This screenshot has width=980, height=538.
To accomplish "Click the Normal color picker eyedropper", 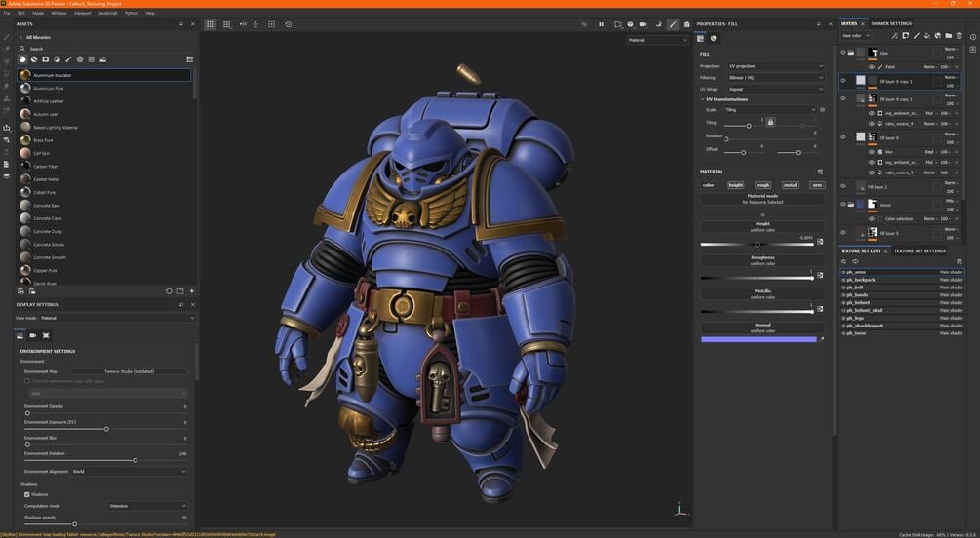I will click(821, 339).
